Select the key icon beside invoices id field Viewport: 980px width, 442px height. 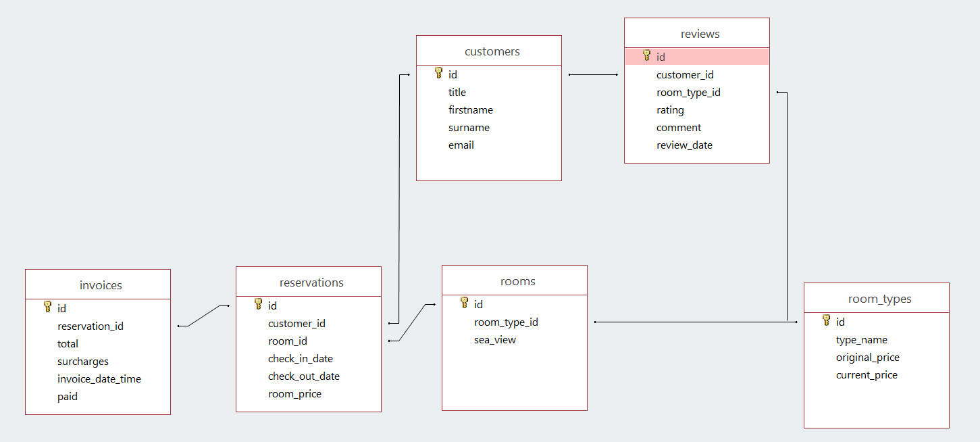[47, 308]
